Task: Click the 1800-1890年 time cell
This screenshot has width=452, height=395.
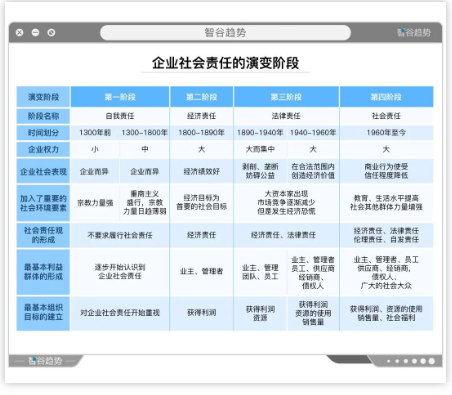Action: (202, 133)
